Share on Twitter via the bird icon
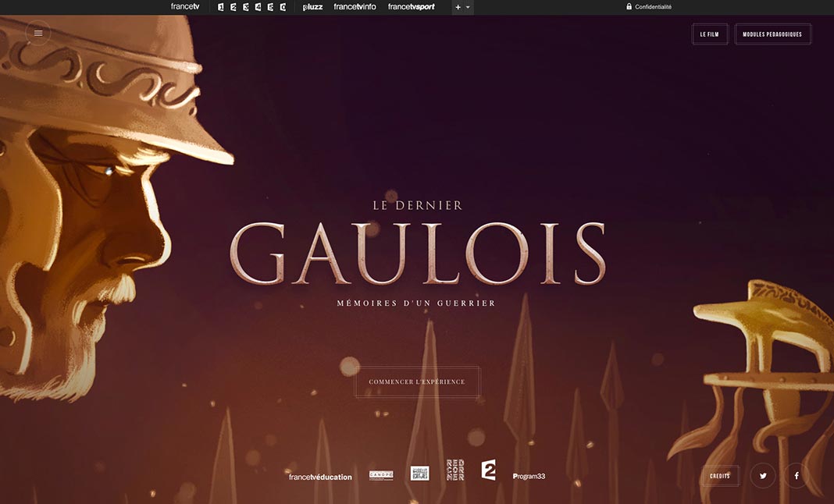This screenshot has height=504, width=834. 763,476
